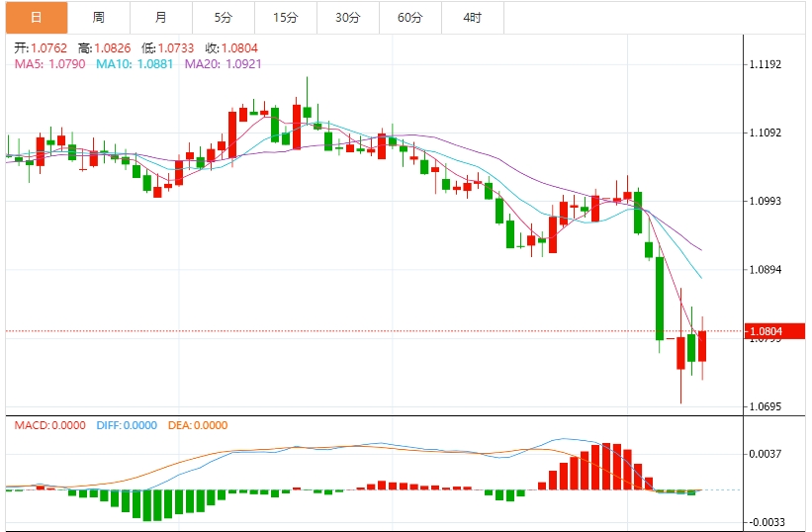Click the MA5: 1.0790 indicator label
The height and width of the screenshot is (532, 812).
[x=49, y=64]
